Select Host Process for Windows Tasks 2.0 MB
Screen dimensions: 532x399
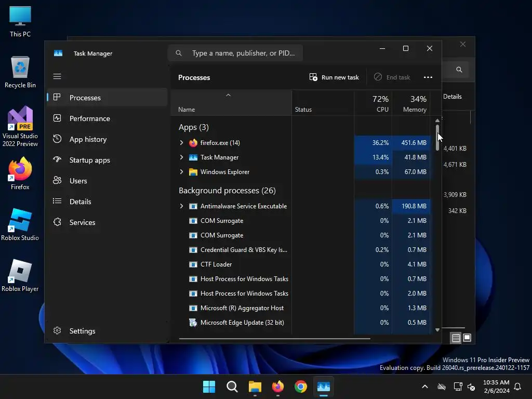coord(301,294)
